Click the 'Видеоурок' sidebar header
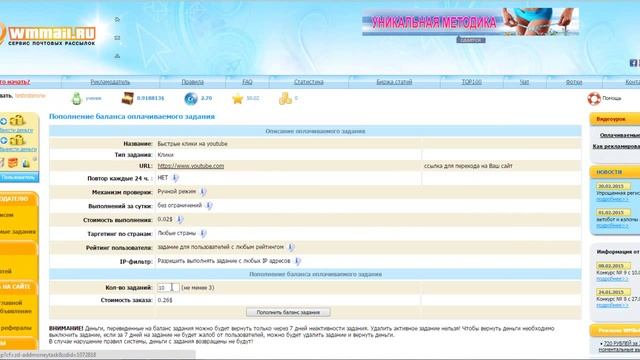Image resolution: width=640 pixels, height=360 pixels. coord(614,119)
